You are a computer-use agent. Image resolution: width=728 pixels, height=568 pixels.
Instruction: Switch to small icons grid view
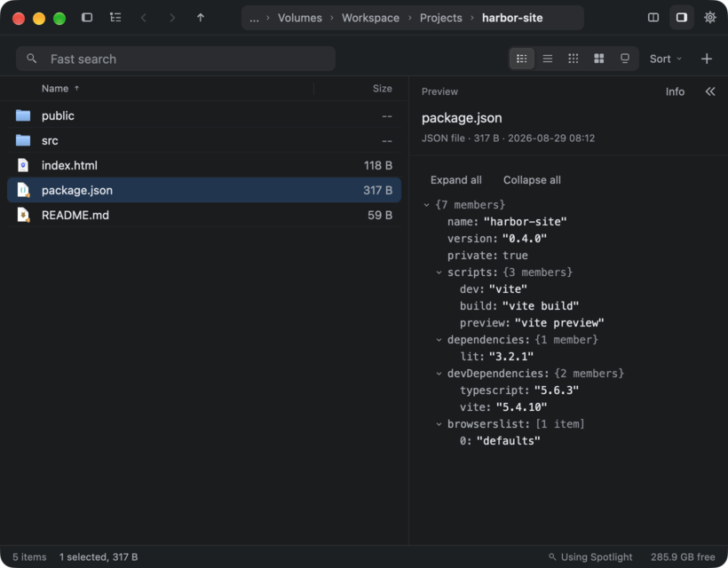pos(574,59)
